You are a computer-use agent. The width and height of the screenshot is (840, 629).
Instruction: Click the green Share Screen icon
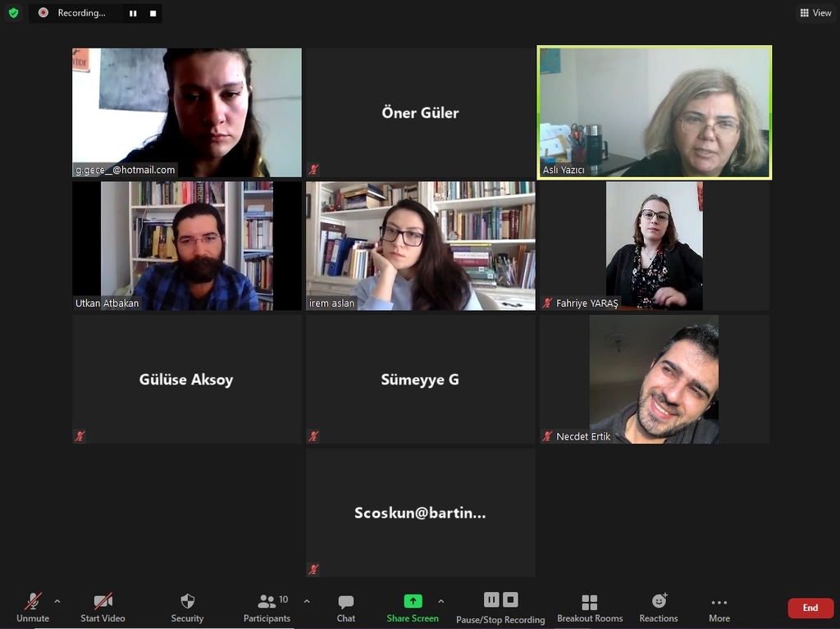[x=413, y=601]
